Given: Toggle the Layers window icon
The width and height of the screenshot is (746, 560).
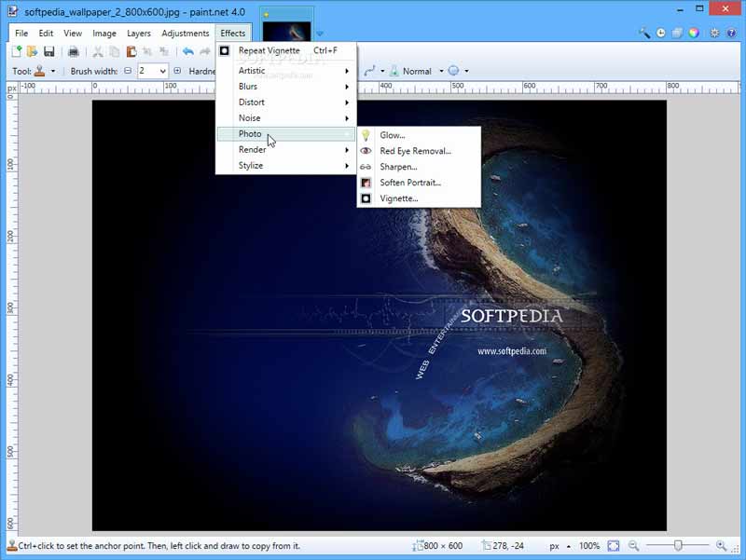Looking at the screenshot, I should [x=677, y=33].
